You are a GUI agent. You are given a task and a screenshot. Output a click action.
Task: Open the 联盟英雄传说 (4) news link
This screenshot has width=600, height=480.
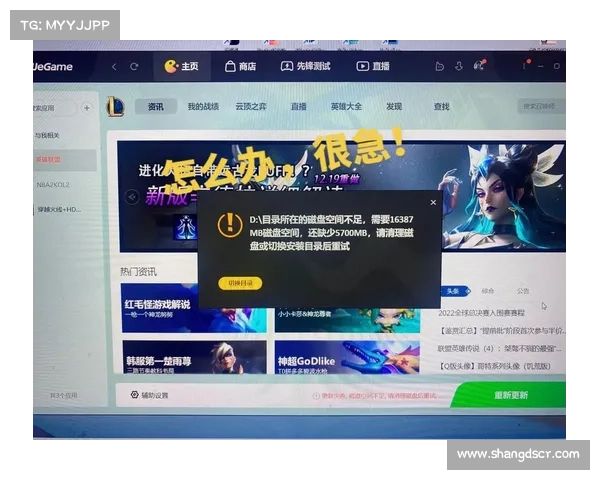coord(499,349)
